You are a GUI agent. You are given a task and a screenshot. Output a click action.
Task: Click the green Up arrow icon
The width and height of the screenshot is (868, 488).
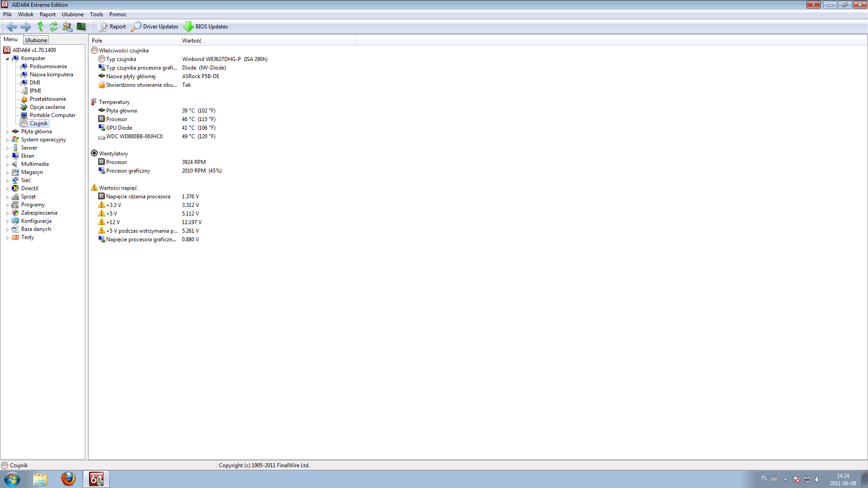pyautogui.click(x=40, y=27)
